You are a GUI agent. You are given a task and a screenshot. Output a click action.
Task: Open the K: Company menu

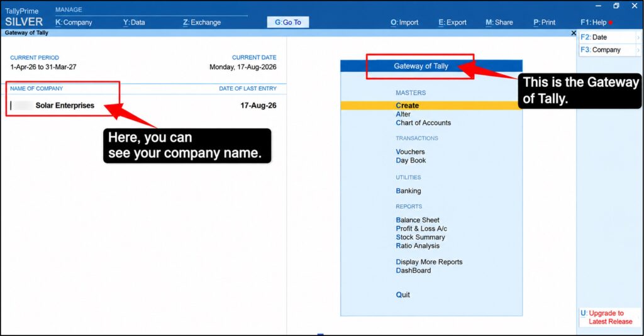tap(74, 22)
